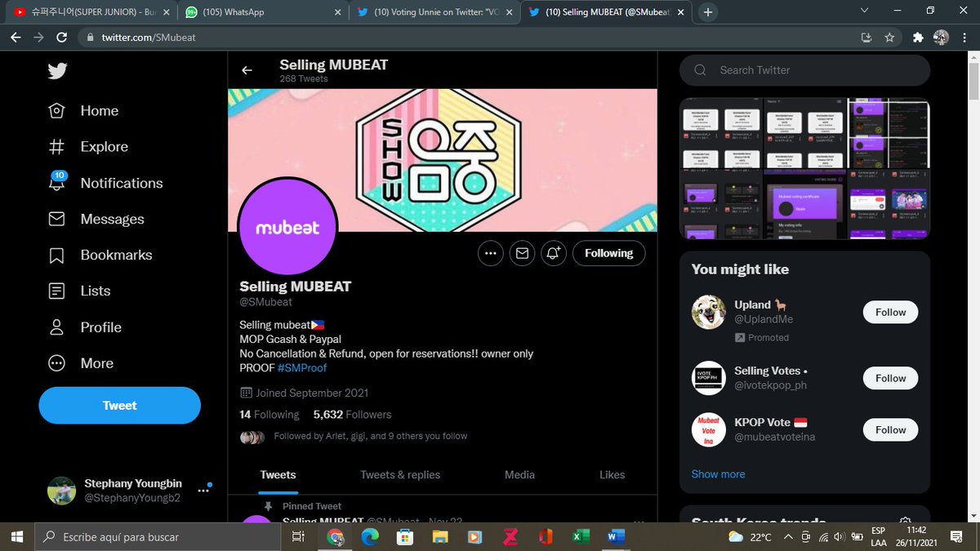Open Profile in the sidebar

coord(85,327)
